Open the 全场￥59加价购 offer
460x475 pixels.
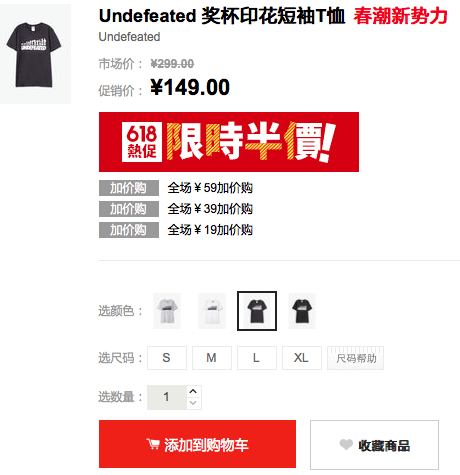coord(210,188)
